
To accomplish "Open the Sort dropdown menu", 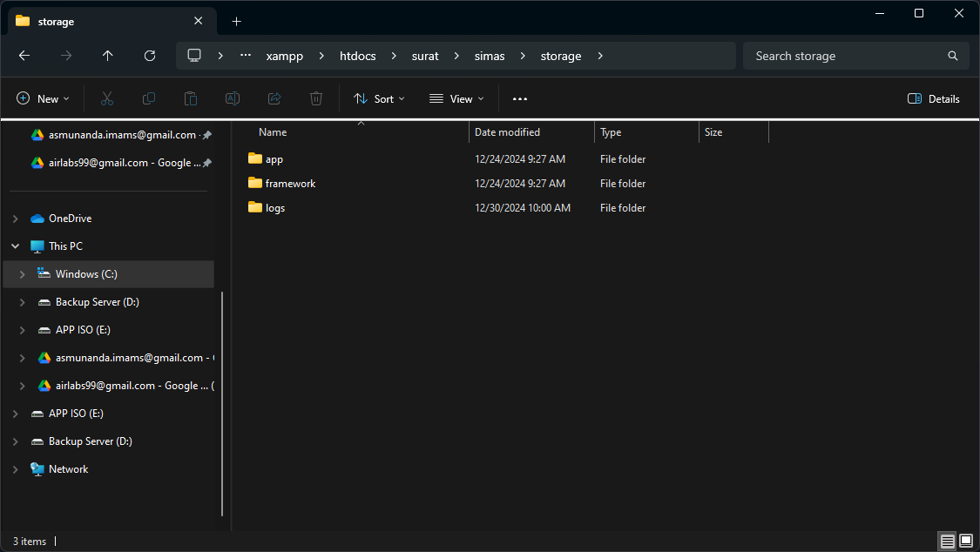I will [379, 99].
